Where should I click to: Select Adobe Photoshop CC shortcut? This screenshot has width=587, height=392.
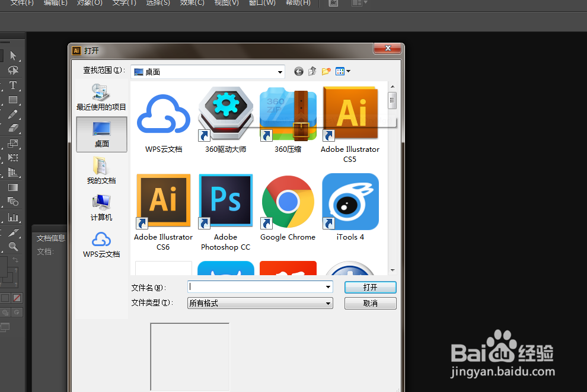tap(226, 212)
